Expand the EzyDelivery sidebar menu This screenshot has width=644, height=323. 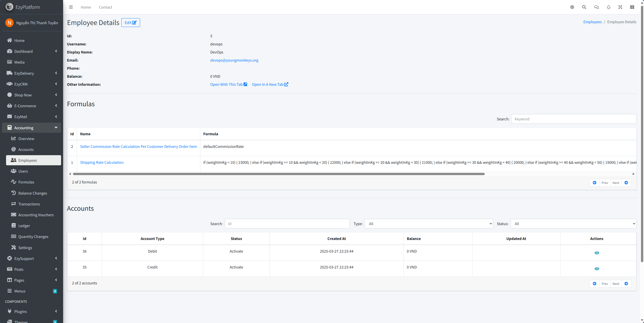pyautogui.click(x=32, y=73)
